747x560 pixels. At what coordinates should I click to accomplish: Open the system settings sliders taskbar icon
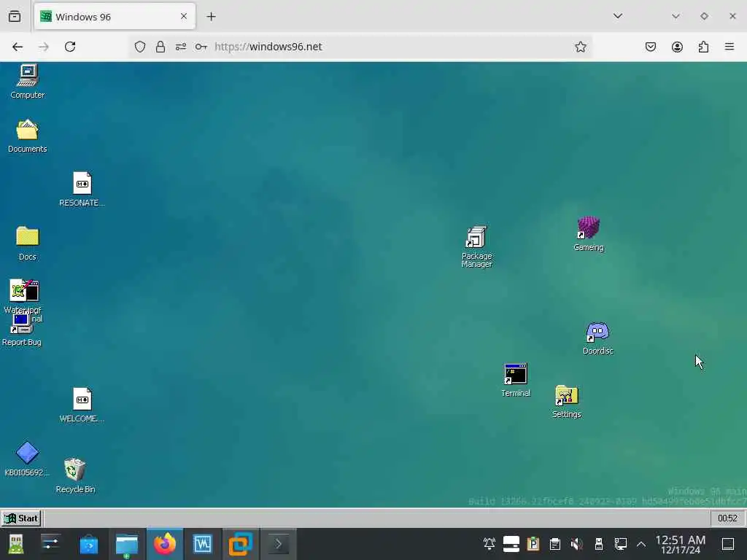(50, 544)
